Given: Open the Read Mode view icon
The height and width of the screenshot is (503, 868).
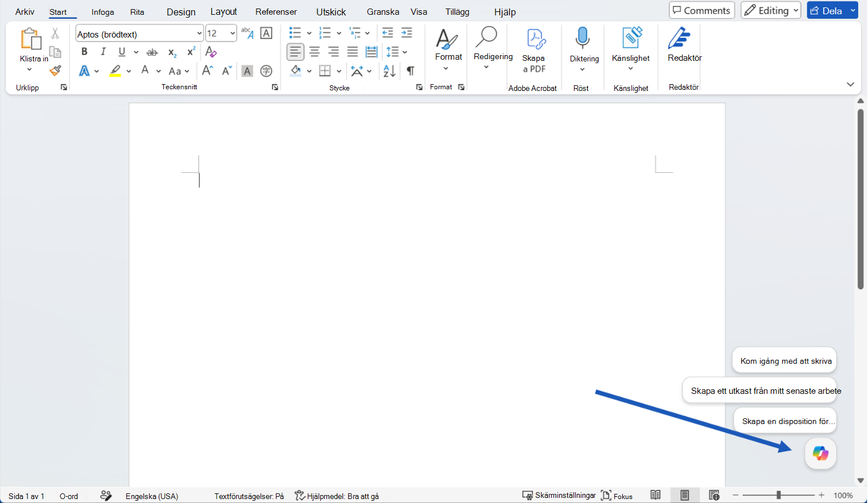Looking at the screenshot, I should (x=656, y=496).
